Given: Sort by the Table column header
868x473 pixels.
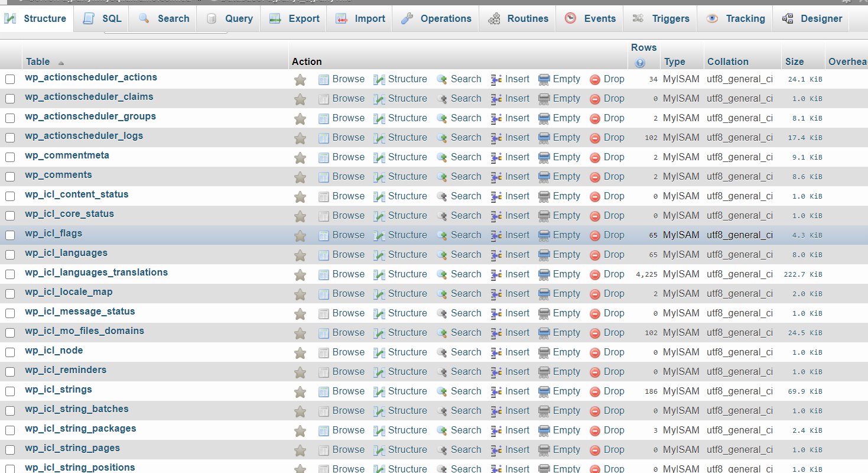Looking at the screenshot, I should pyautogui.click(x=38, y=61).
